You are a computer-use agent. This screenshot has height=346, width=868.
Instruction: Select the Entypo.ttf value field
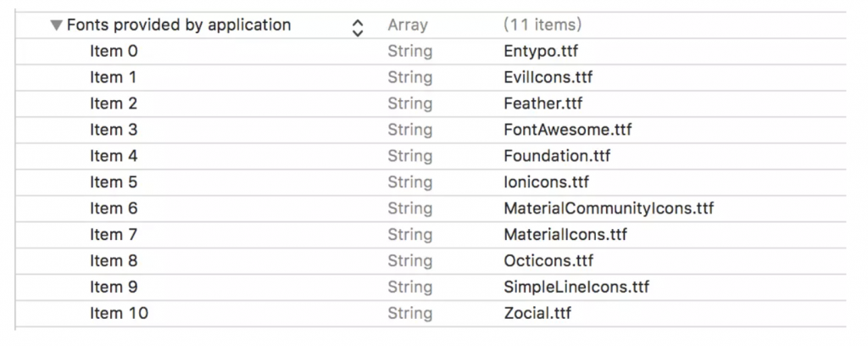(x=541, y=51)
